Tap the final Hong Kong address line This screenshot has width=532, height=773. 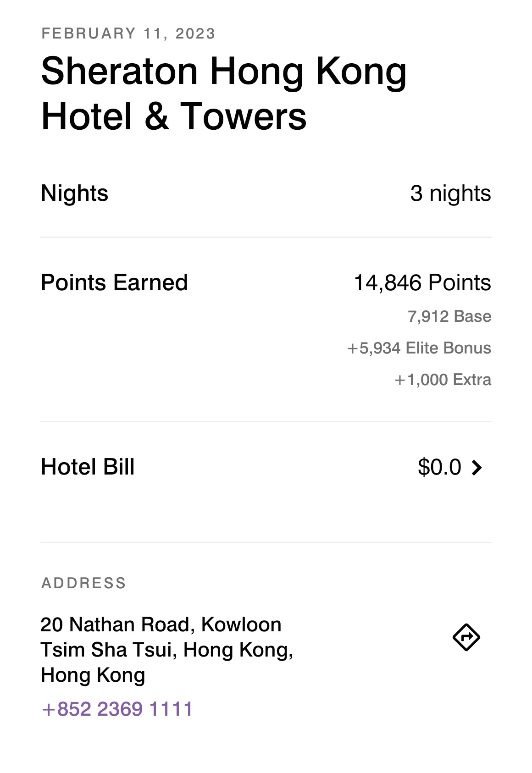pyautogui.click(x=93, y=675)
